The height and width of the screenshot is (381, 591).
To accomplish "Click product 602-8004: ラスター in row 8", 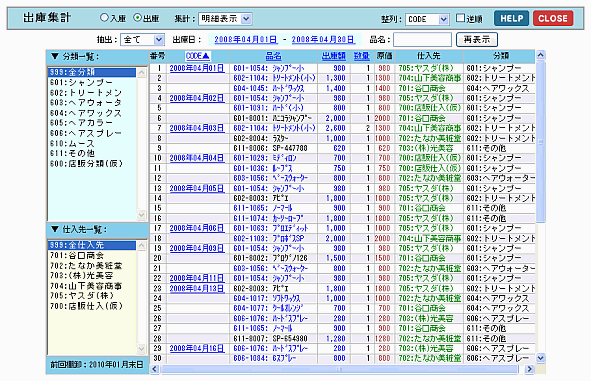I will point(260,138).
